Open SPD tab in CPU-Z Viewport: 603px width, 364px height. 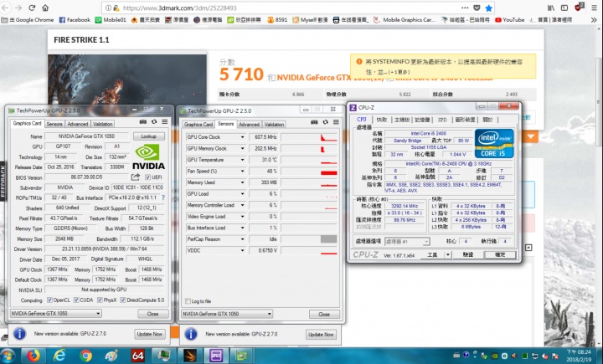[442, 120]
